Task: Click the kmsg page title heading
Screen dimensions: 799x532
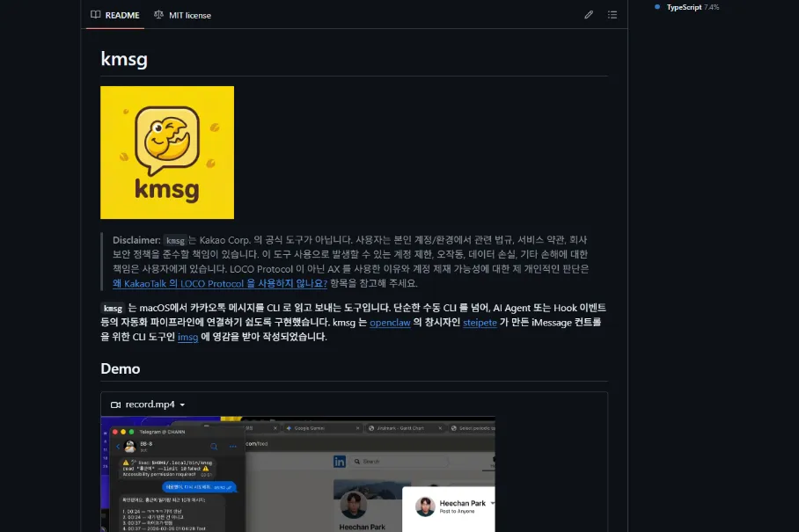Action: (x=123, y=58)
